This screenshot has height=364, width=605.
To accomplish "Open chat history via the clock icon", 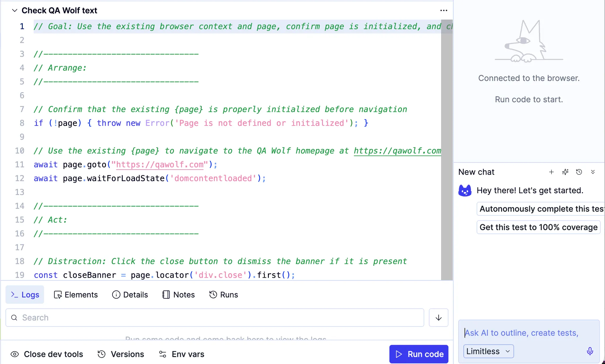I will 579,172.
